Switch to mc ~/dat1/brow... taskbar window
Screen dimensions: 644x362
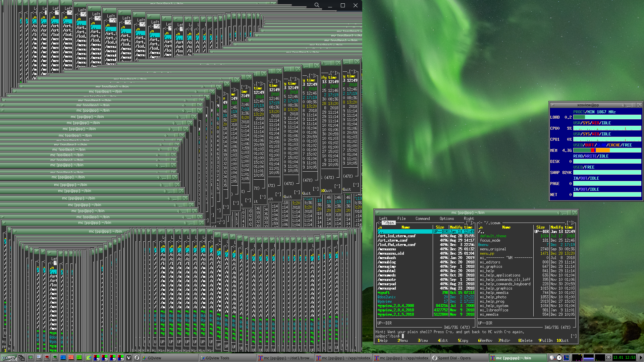coord(286,358)
